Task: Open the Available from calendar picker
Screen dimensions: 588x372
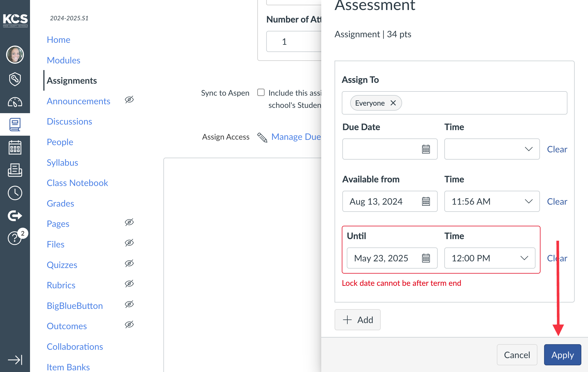Action: tap(426, 201)
